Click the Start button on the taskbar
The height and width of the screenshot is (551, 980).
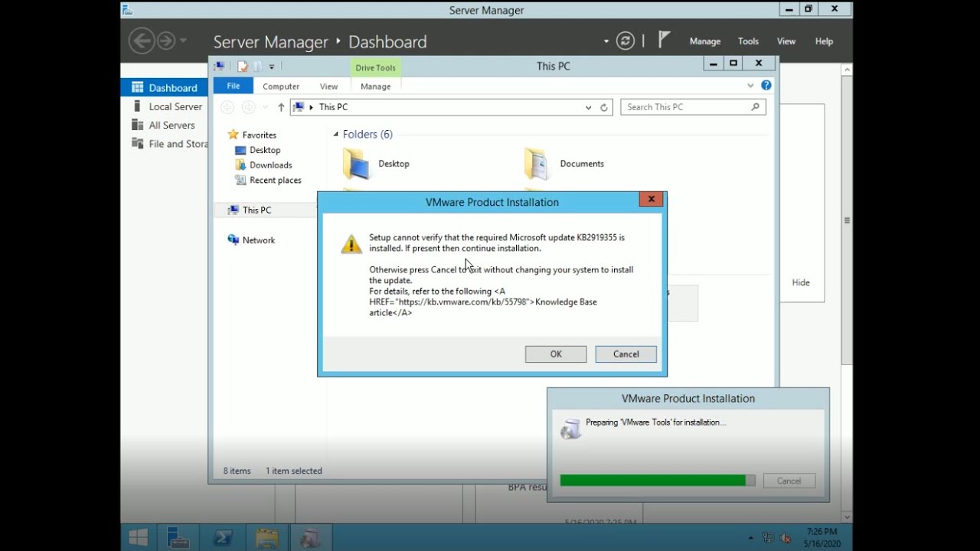(139, 538)
